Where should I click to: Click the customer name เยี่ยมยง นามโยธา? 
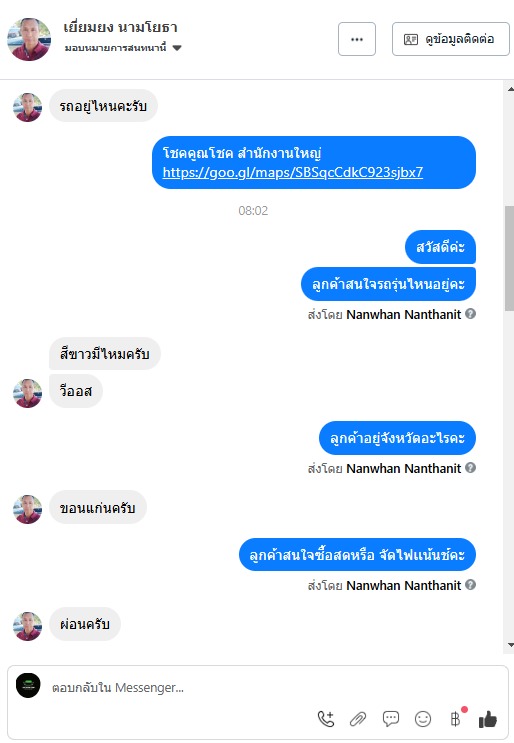(x=120, y=27)
